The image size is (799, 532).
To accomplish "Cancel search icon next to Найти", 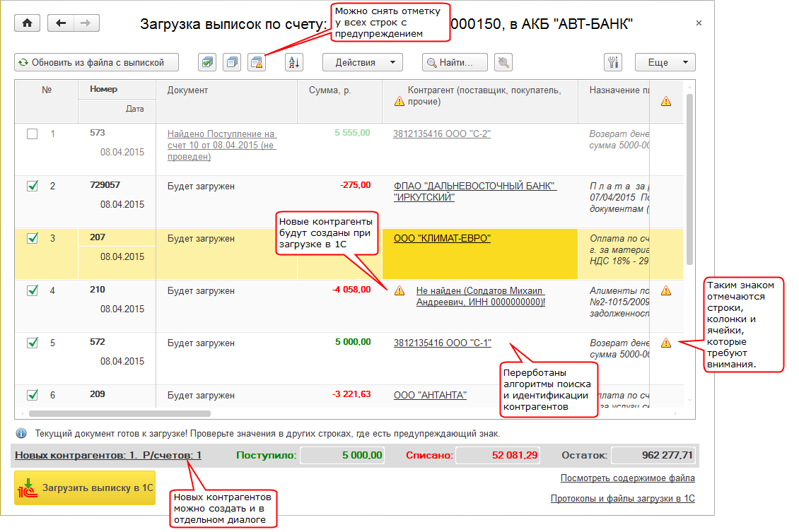I will click(503, 62).
